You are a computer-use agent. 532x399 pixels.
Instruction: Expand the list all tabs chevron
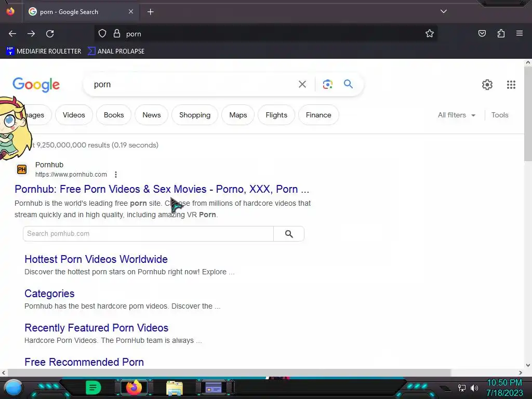444,11
